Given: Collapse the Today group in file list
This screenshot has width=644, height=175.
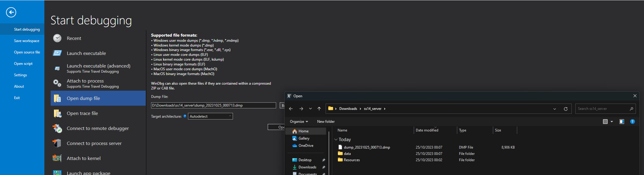Looking at the screenshot, I should pyautogui.click(x=336, y=140).
